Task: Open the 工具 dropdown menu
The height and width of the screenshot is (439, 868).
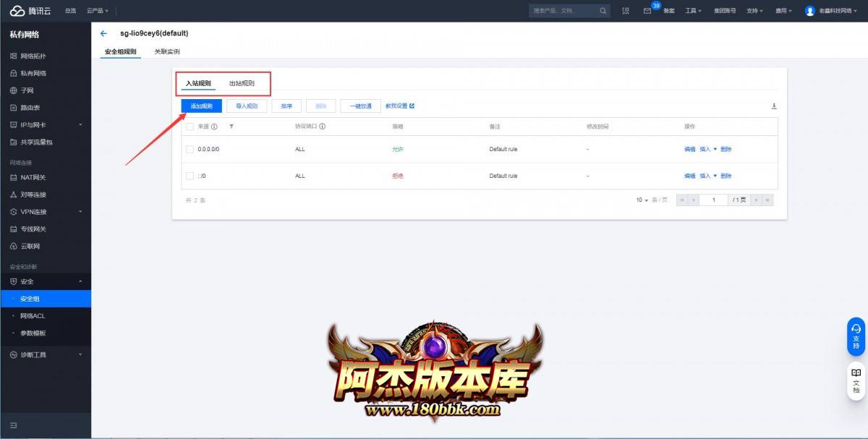Action: tap(694, 11)
